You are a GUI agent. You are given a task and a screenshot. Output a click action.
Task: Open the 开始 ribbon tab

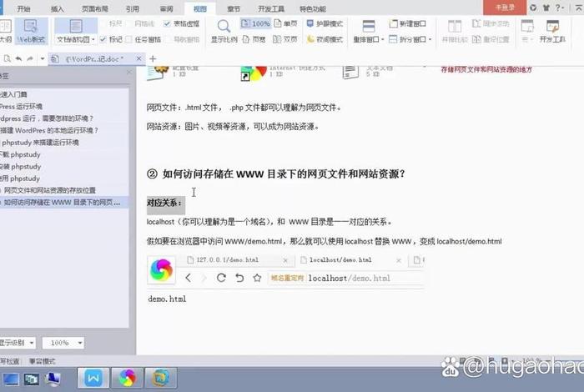(23, 9)
